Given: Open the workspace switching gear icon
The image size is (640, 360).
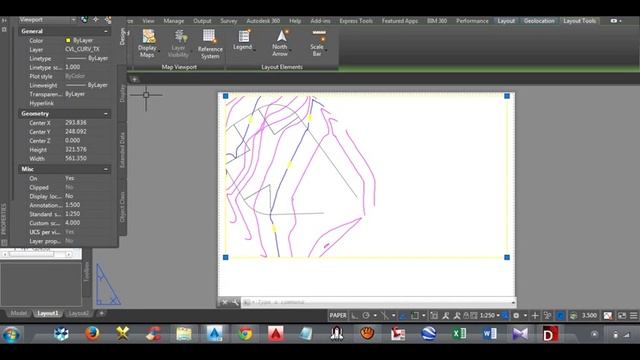Looking at the screenshot, I should (516, 316).
